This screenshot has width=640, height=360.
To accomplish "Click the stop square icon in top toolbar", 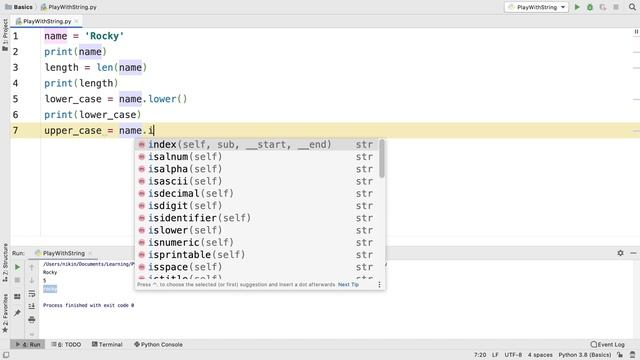I will pyautogui.click(x=616, y=7).
